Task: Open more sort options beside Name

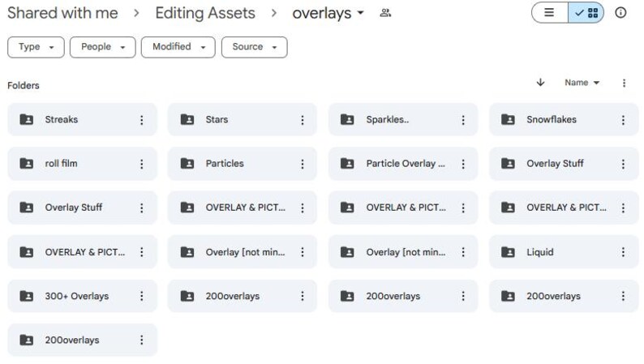Action: (624, 84)
